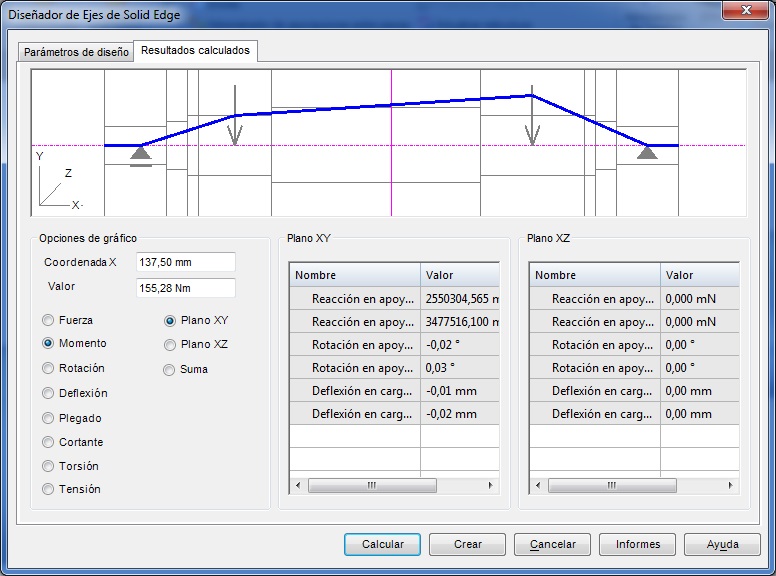Viewport: 776px width, 576px height.
Task: Click the Valor column header in Plano XY
Action: (x=460, y=275)
